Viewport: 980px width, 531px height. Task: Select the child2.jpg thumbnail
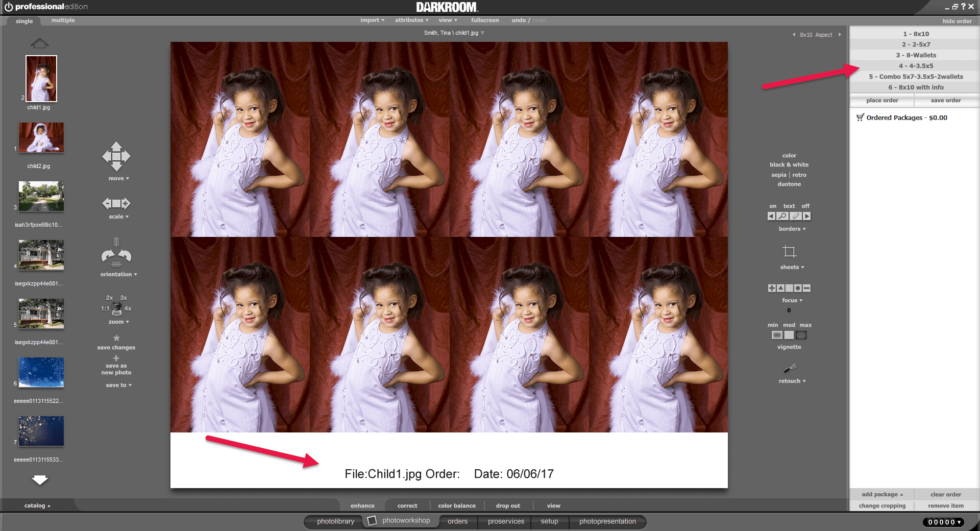pyautogui.click(x=41, y=137)
